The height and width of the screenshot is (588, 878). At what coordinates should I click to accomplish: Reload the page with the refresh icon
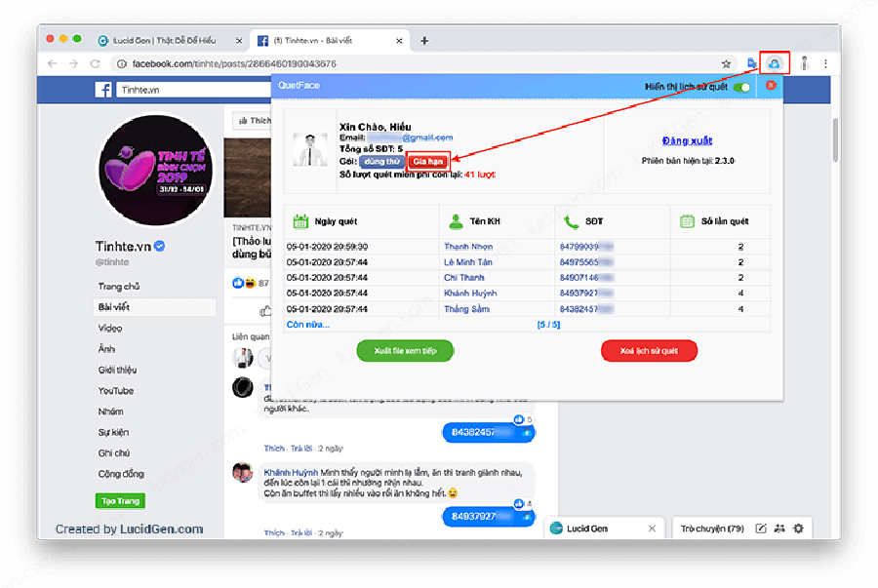(x=96, y=63)
